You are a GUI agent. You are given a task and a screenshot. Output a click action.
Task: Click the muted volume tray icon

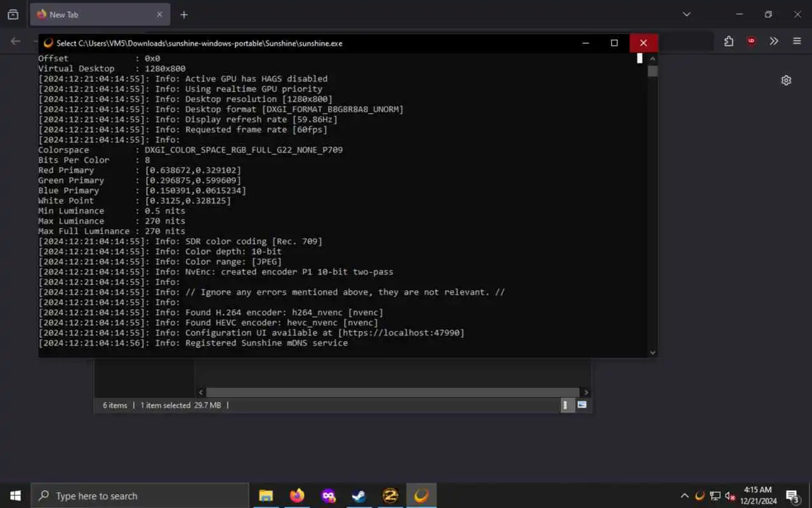pos(730,496)
